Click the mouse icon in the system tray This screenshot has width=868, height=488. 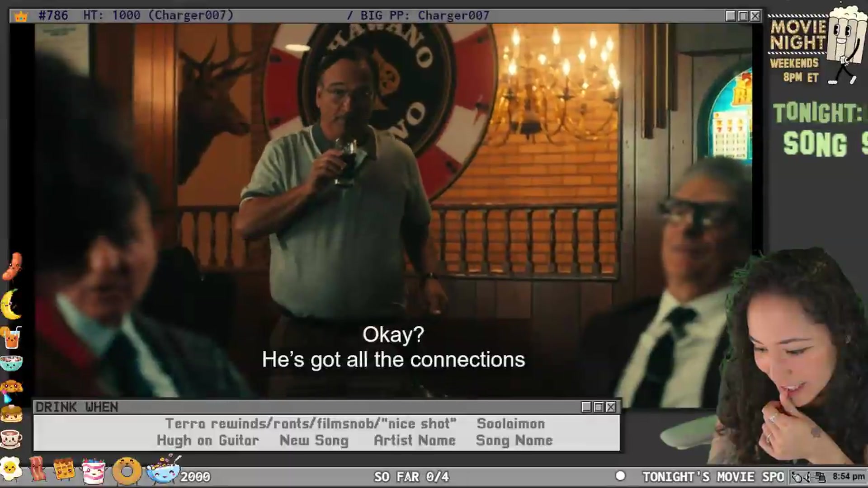click(798, 477)
